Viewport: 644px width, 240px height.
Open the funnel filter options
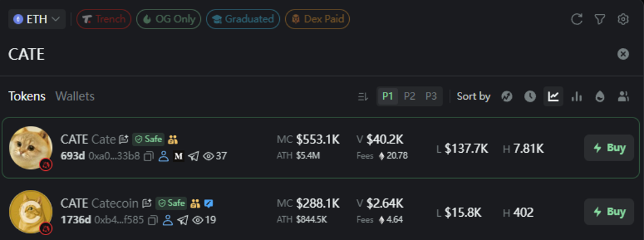pyautogui.click(x=600, y=19)
